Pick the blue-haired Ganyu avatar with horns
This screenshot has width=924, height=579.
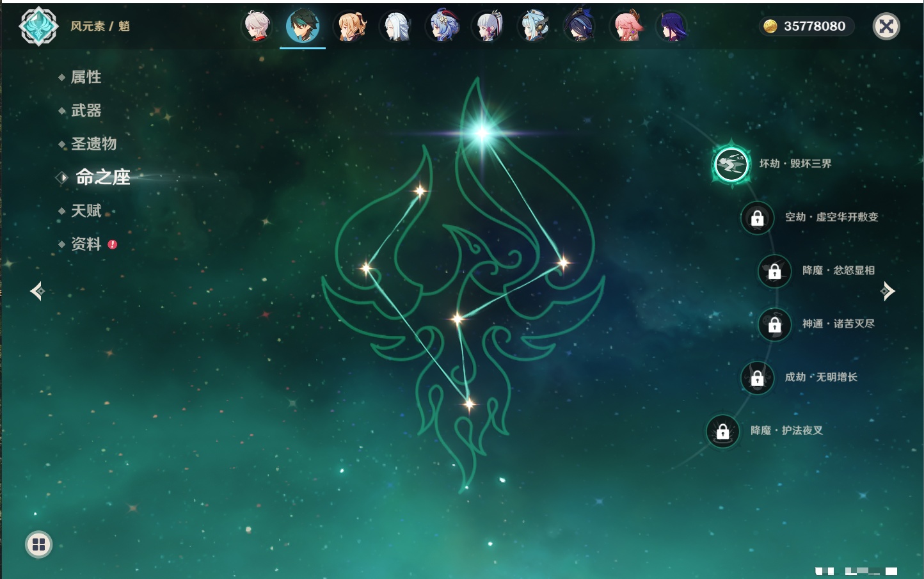pyautogui.click(x=442, y=26)
